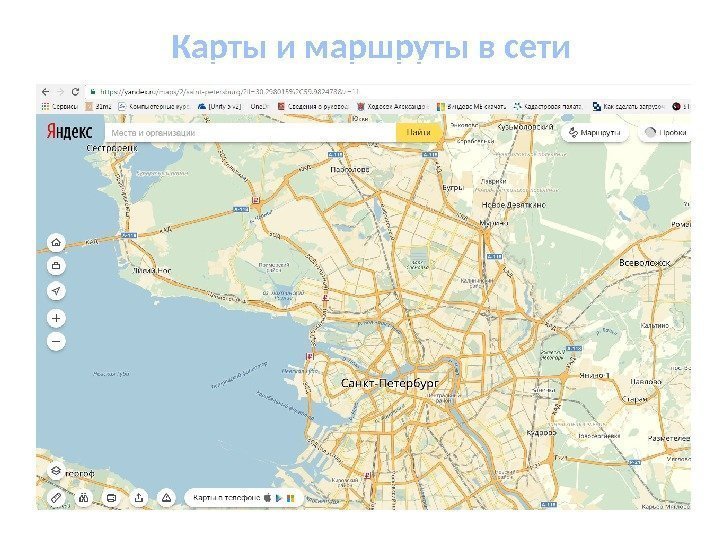Click the Кузьмоловский label on the map
Viewport: 720px width, 540px height.
click(x=525, y=126)
